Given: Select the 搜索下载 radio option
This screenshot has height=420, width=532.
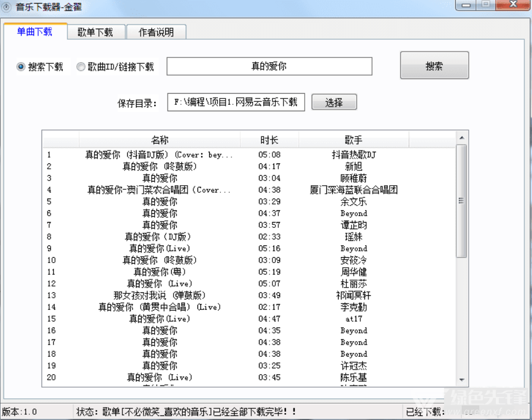Looking at the screenshot, I should point(40,67).
